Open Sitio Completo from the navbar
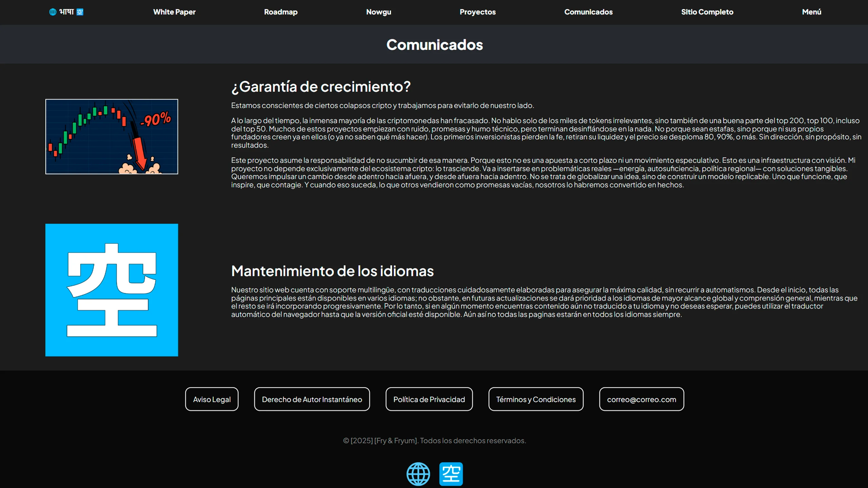 click(x=707, y=12)
